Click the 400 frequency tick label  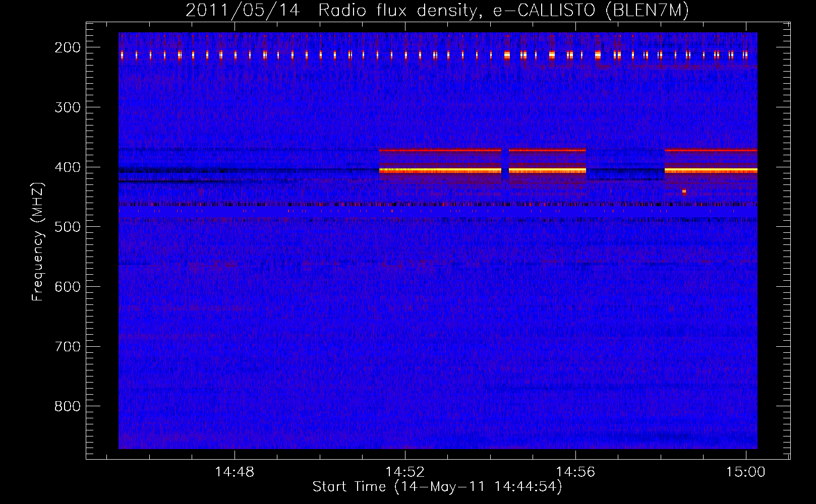point(68,167)
